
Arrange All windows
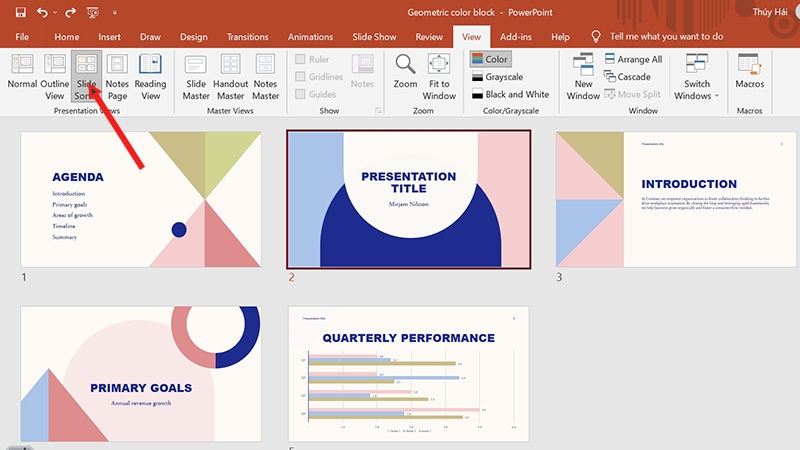[633, 59]
